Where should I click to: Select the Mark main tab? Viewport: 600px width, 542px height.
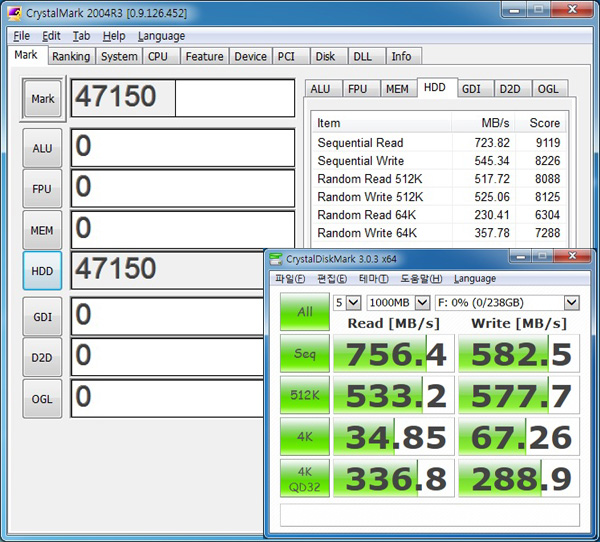[26, 55]
